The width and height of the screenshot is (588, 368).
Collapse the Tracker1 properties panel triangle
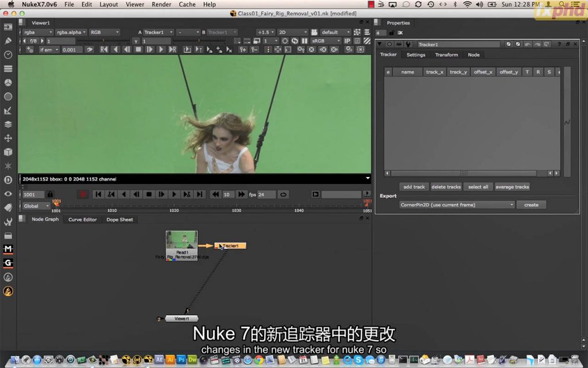(380, 44)
